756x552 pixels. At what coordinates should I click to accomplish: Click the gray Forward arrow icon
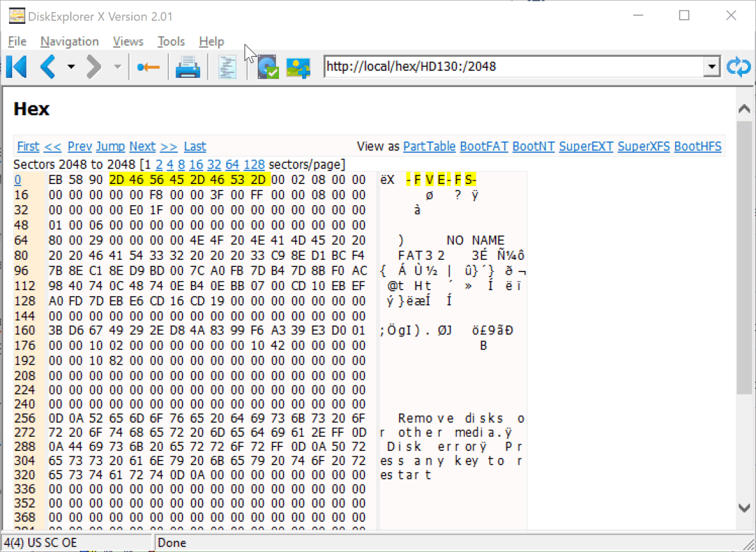pos(94,66)
